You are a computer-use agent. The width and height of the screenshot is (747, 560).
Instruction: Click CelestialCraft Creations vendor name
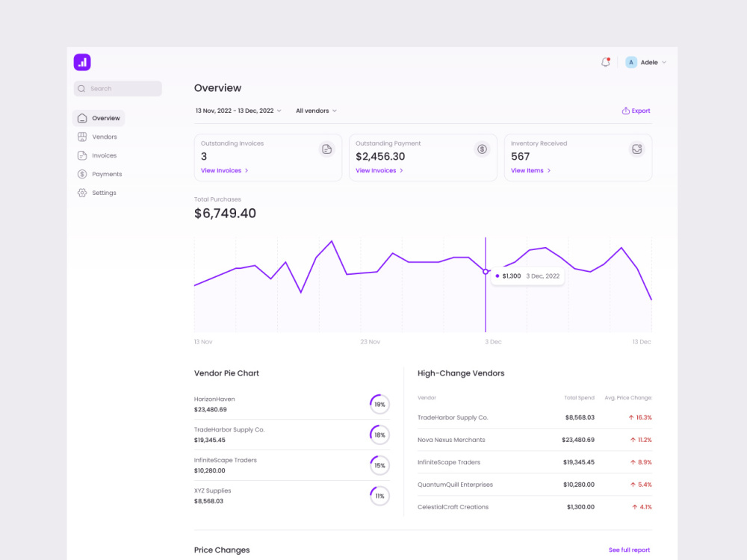(x=453, y=507)
